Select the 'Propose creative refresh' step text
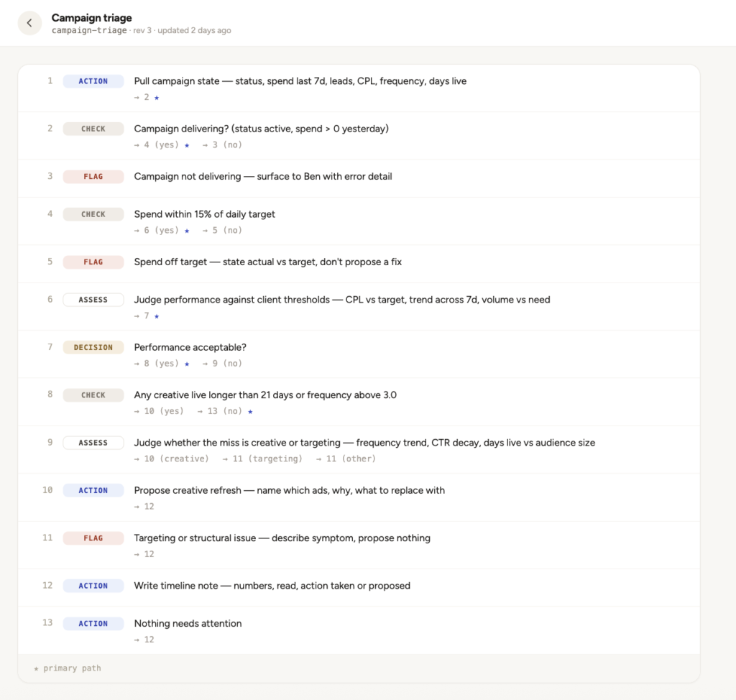 point(289,490)
